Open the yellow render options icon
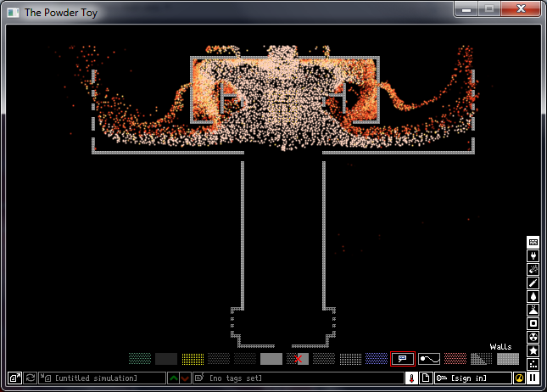 click(x=519, y=378)
